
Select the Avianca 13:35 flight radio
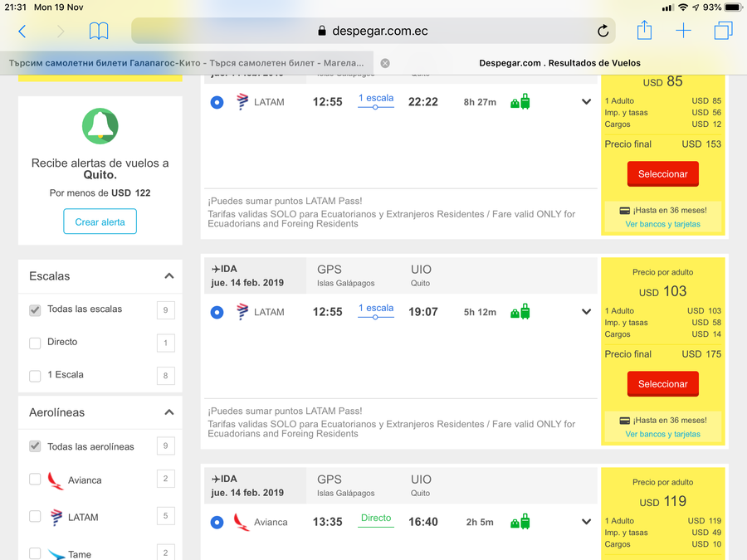click(x=217, y=522)
